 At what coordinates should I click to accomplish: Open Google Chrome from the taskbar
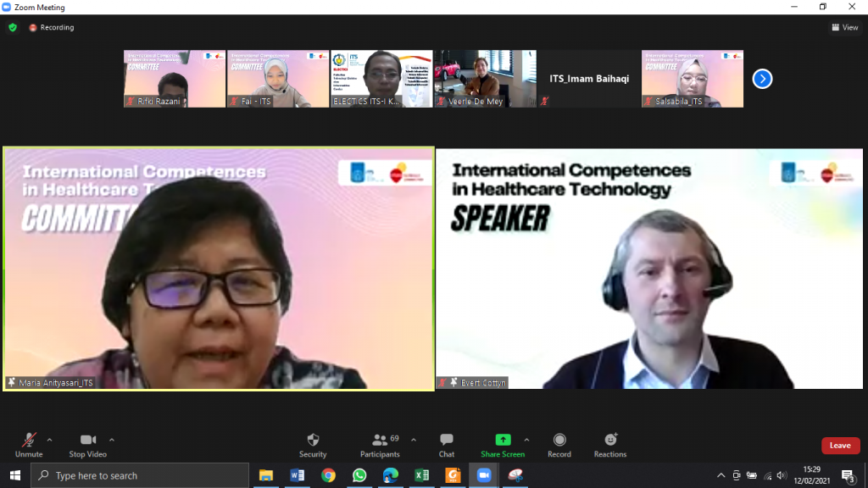pyautogui.click(x=328, y=475)
